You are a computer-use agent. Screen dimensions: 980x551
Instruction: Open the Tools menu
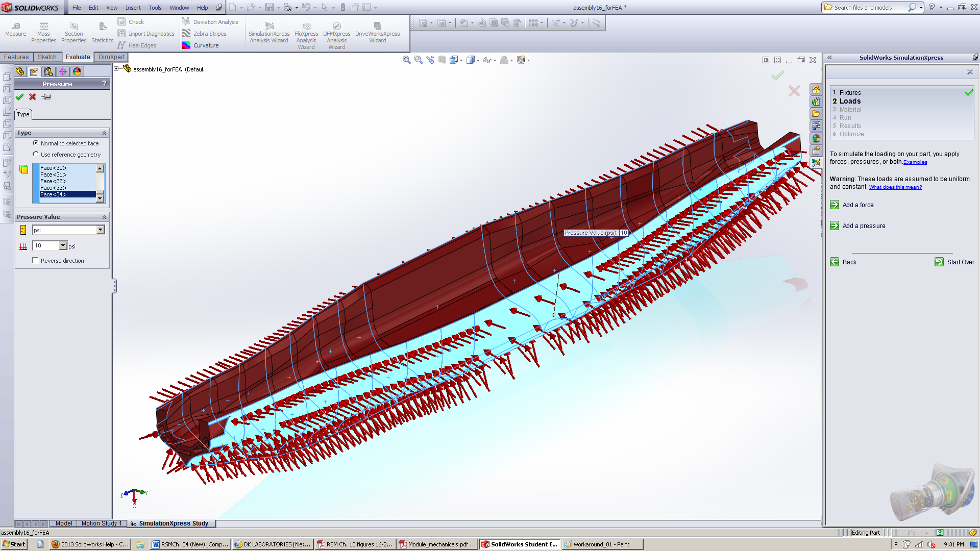coord(155,8)
